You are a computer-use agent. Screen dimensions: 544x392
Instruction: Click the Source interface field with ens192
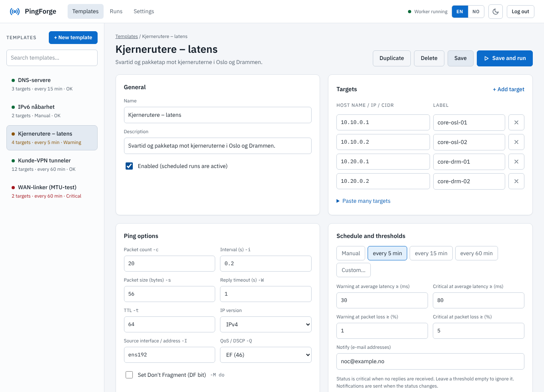(170, 355)
